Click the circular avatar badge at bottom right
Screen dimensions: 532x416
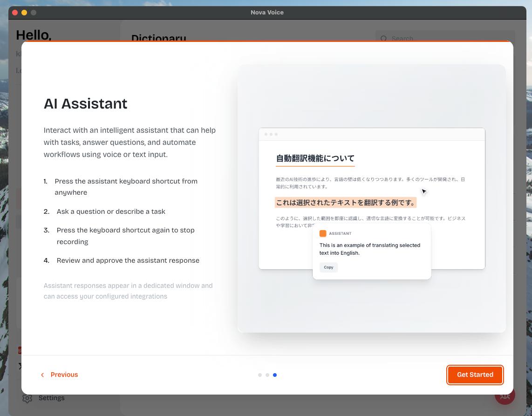[505, 396]
